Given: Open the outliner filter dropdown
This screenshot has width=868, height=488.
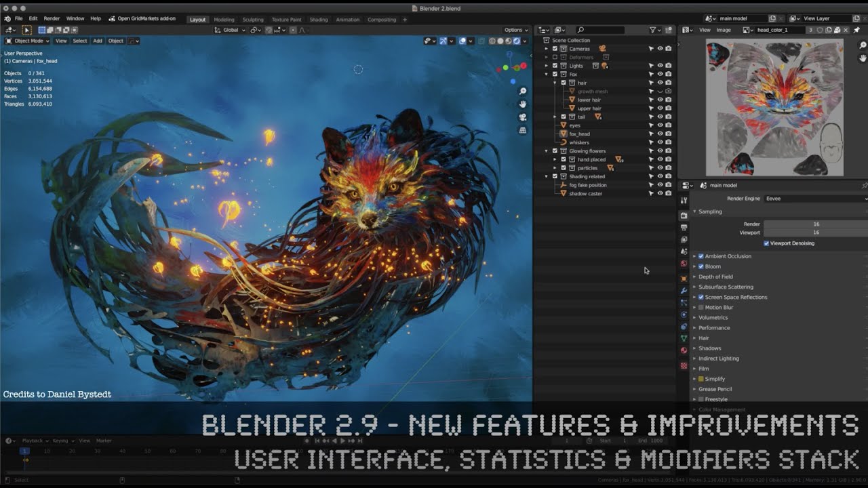Looking at the screenshot, I should (x=654, y=30).
